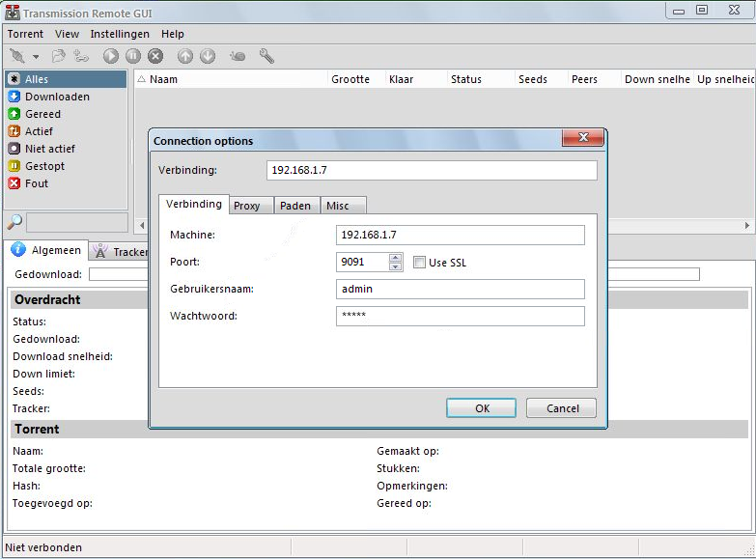
Task: Click the Gebruikersnaam field
Action: pos(460,289)
